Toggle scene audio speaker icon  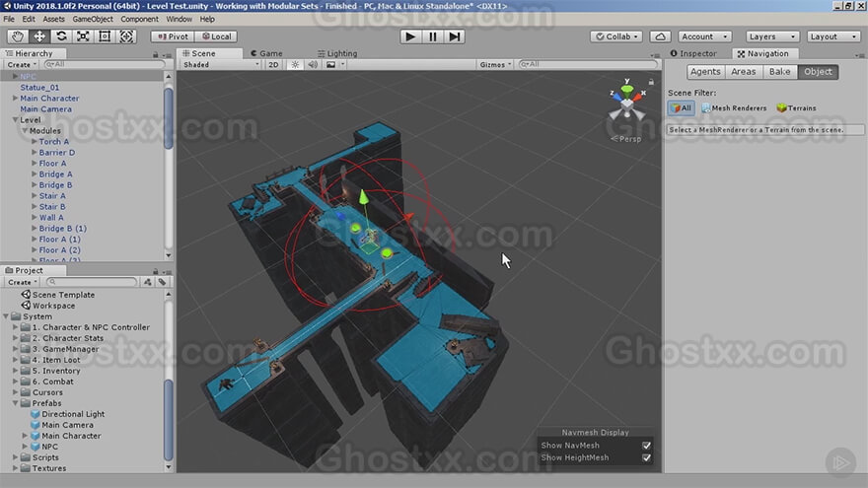[313, 65]
